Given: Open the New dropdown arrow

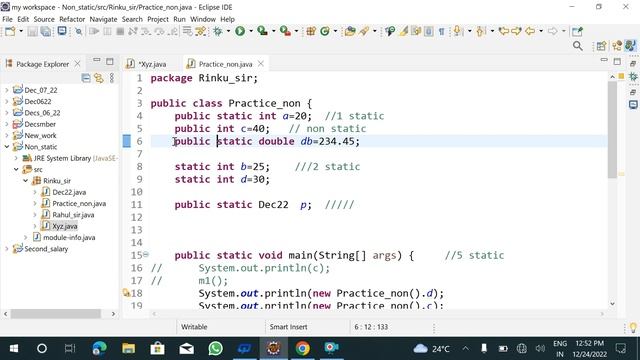Looking at the screenshot, I should point(21,31).
